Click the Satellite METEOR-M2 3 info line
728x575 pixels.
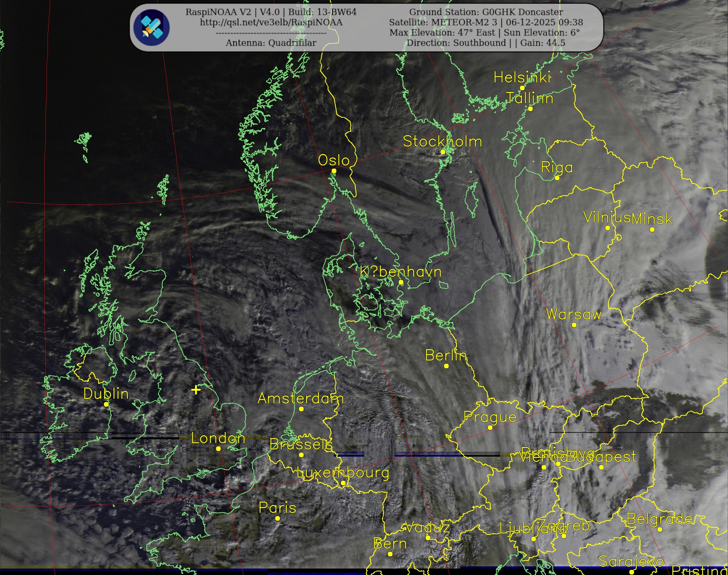pyautogui.click(x=486, y=22)
